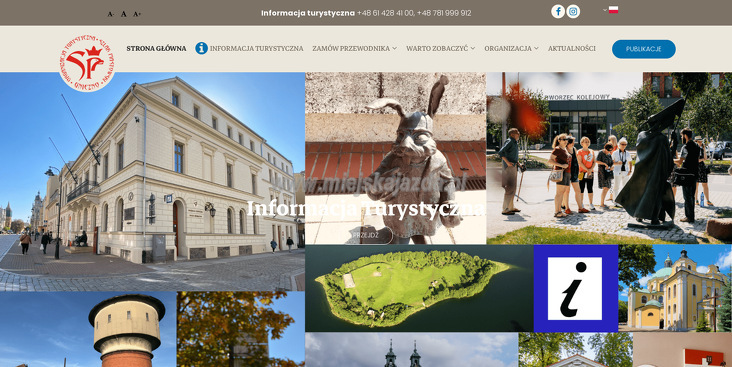Increase font size with A+ control

coord(137,14)
